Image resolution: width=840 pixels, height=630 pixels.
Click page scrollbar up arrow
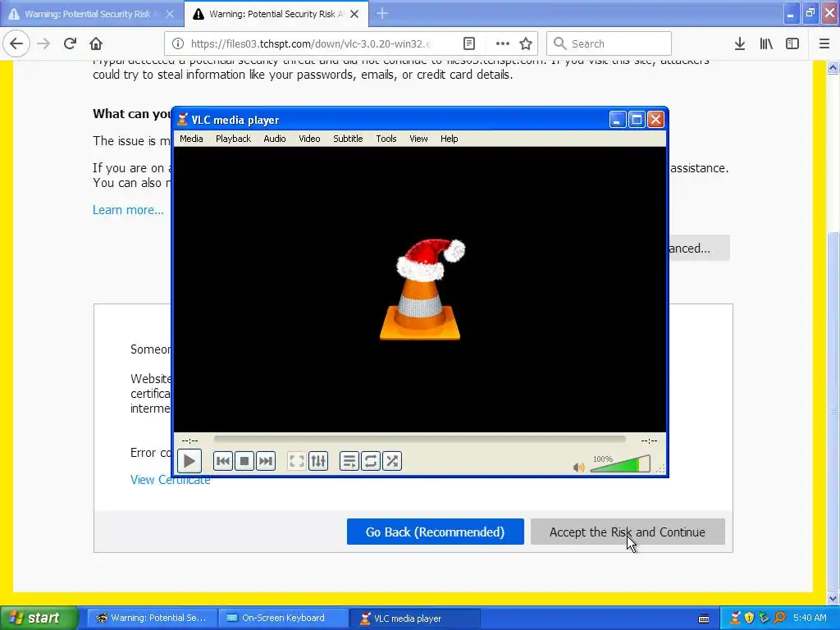tap(833, 67)
